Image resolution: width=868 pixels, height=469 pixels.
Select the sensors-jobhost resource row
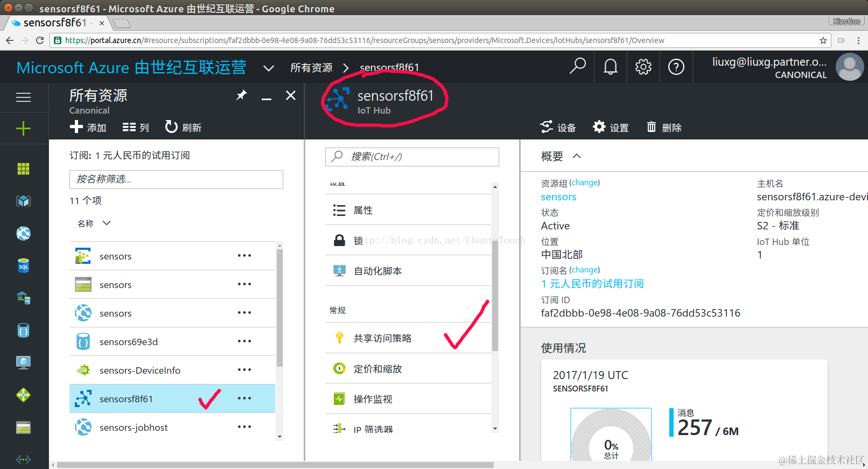(x=172, y=427)
